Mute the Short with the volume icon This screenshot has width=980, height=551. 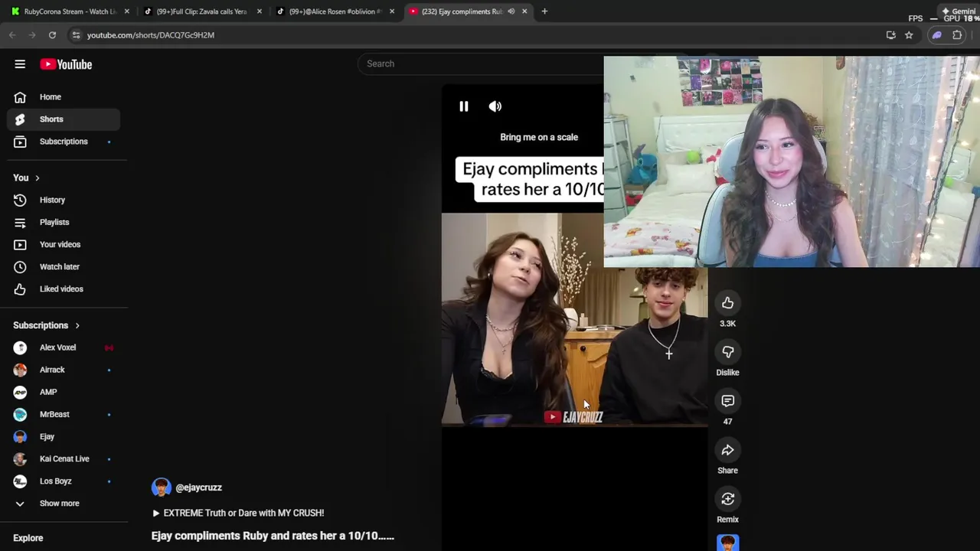point(495,106)
